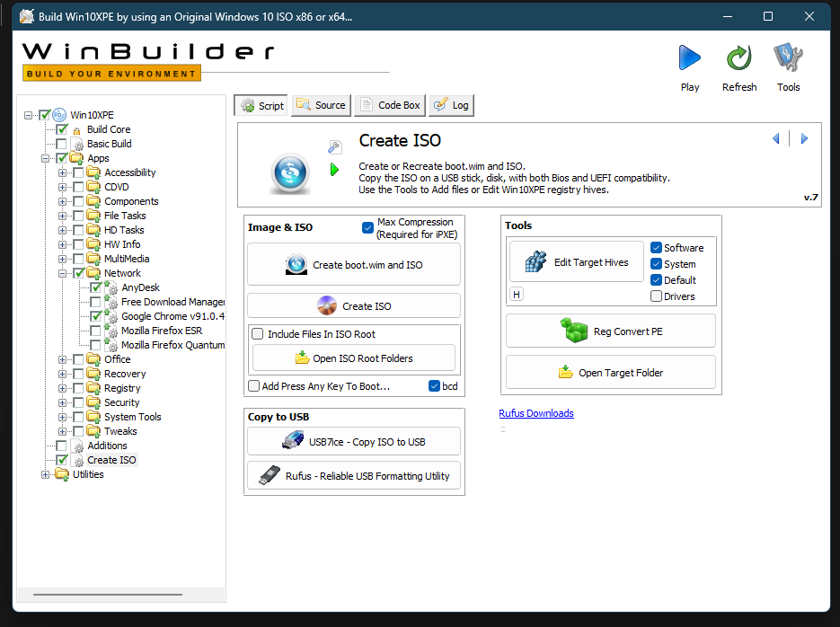Click Create boot.wim and ISO button
Viewport: 840px width, 627px height.
click(354, 264)
